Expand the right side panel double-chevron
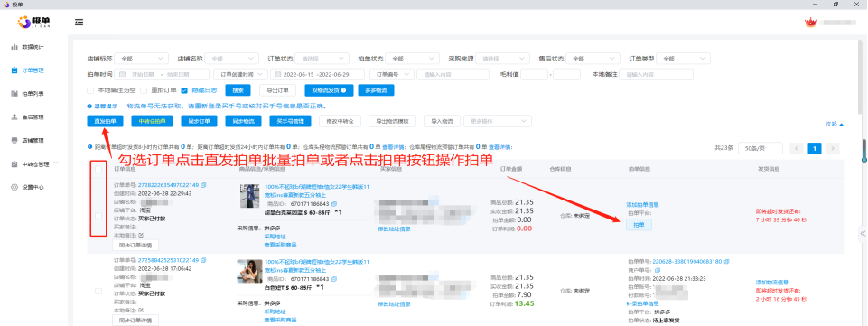 [863, 234]
